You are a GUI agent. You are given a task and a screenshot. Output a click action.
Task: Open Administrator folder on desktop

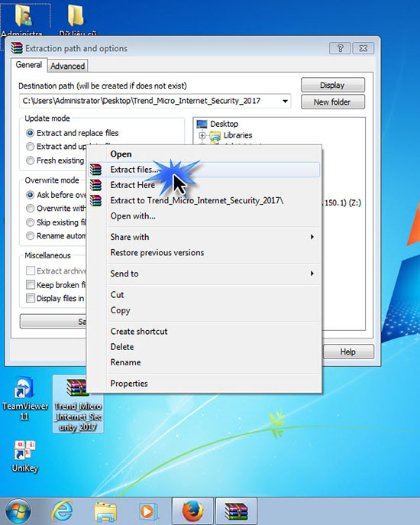[x=23, y=20]
